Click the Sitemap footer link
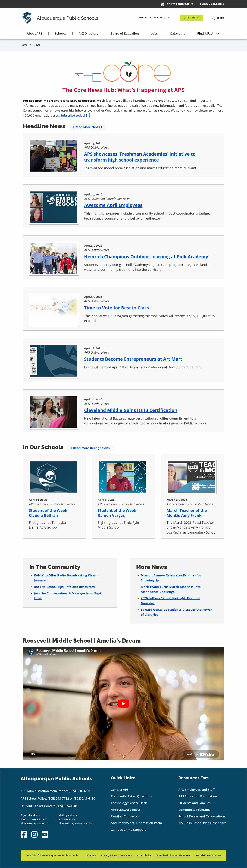Image resolution: width=247 pixels, height=868 pixels. tap(91, 855)
